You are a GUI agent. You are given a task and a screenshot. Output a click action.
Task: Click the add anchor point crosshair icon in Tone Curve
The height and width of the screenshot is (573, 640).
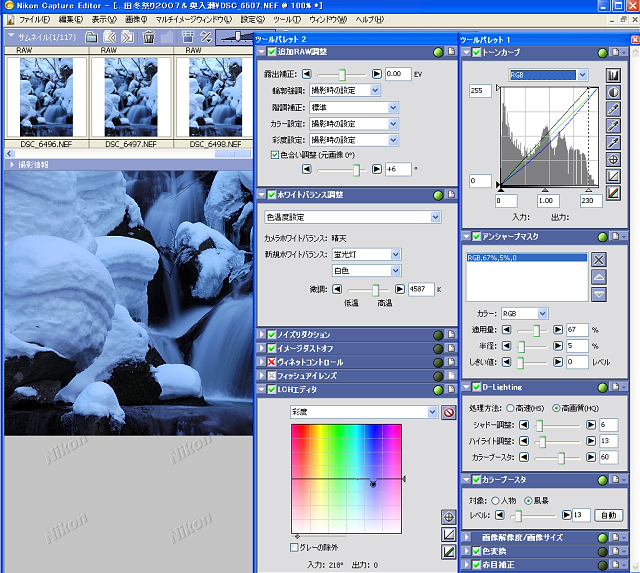pyautogui.click(x=613, y=159)
